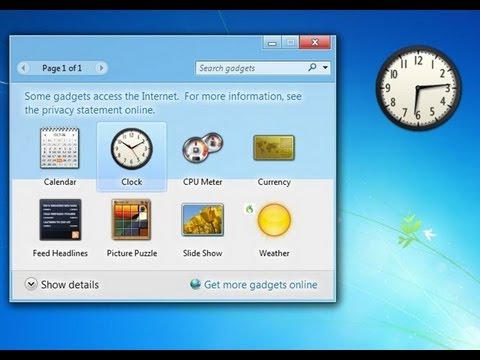Image resolution: width=480 pixels, height=360 pixels.
Task: Close the gadgets gallery window
Action: point(315,42)
